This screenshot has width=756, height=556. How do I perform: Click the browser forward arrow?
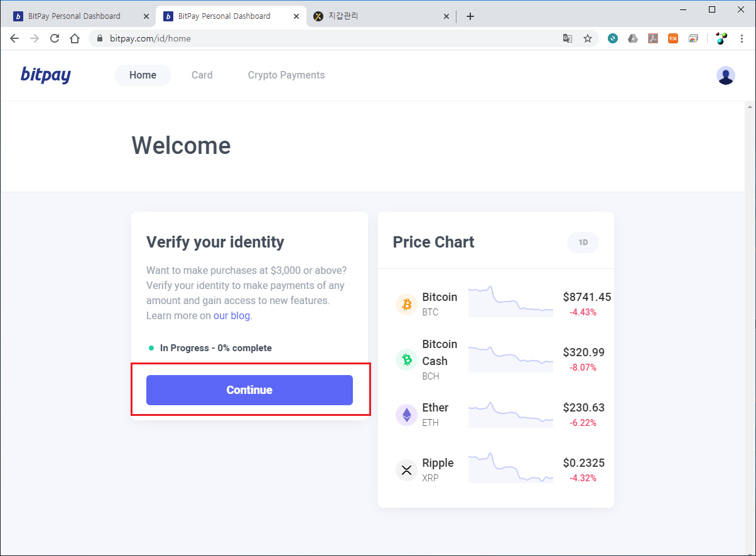pyautogui.click(x=35, y=38)
